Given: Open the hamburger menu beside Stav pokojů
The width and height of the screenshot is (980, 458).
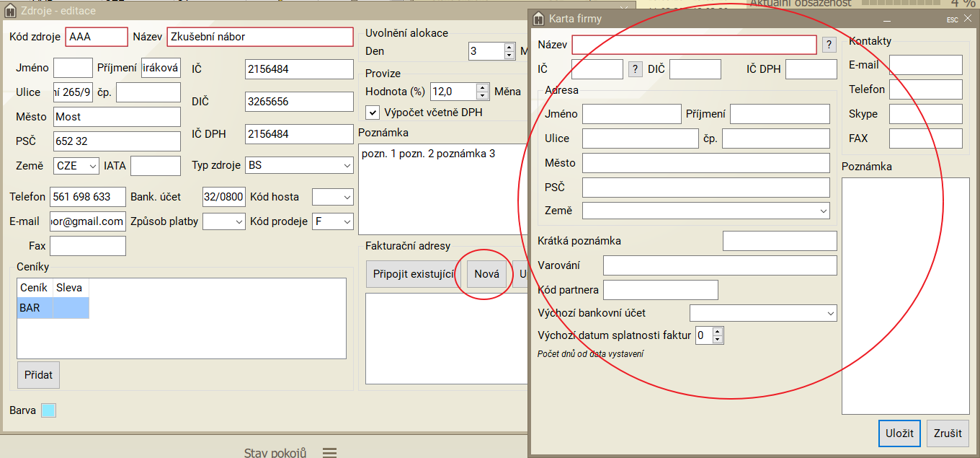Looking at the screenshot, I should 329,452.
